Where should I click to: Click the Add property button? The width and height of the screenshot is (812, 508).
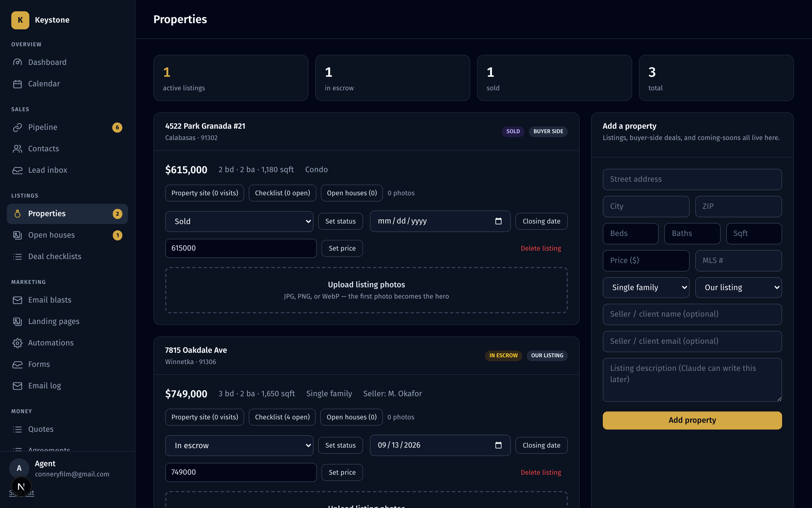(692, 420)
